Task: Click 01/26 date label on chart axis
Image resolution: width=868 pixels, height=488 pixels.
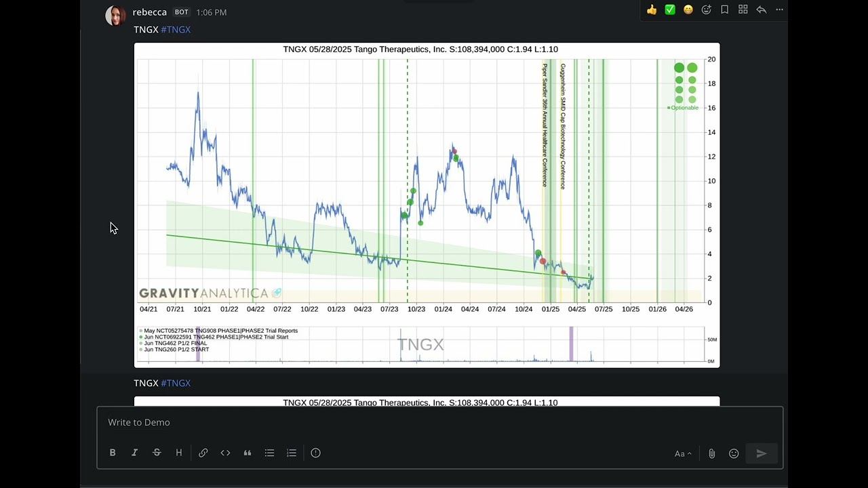Action: (x=657, y=309)
